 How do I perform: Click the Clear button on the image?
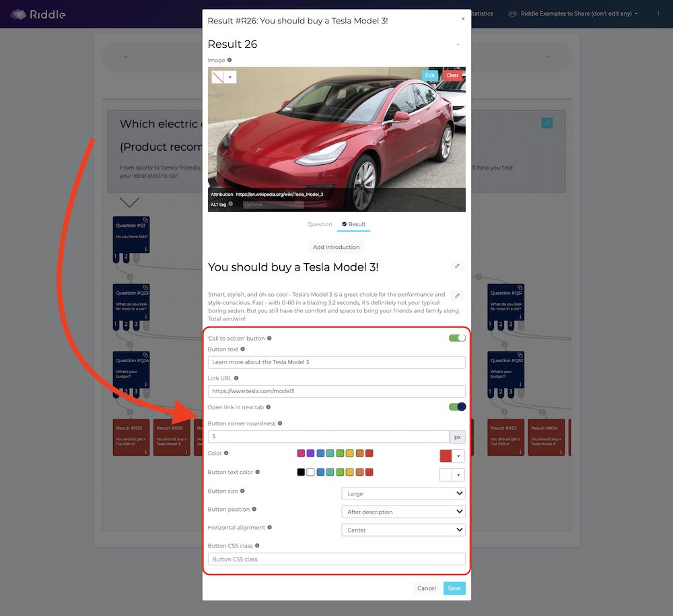click(x=452, y=75)
